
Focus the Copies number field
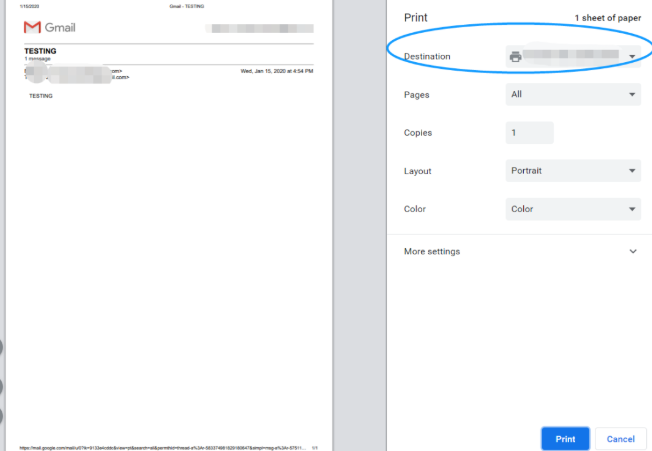click(x=529, y=133)
